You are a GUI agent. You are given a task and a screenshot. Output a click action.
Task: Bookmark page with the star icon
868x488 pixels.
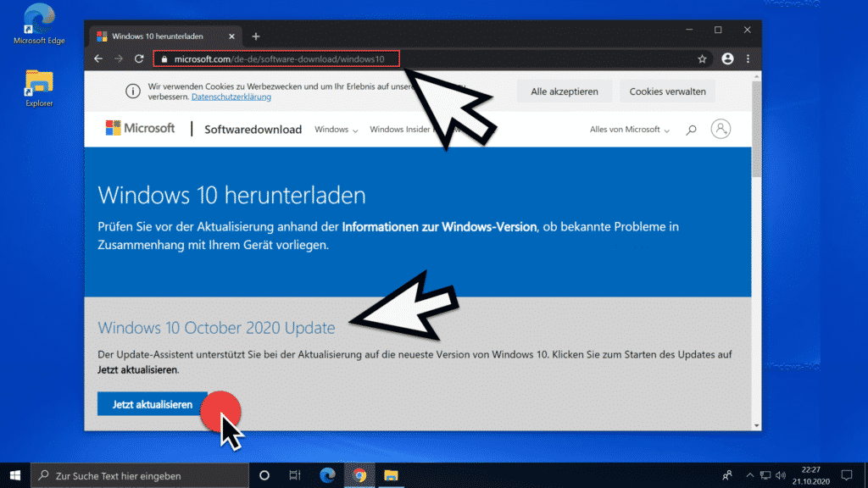point(702,58)
